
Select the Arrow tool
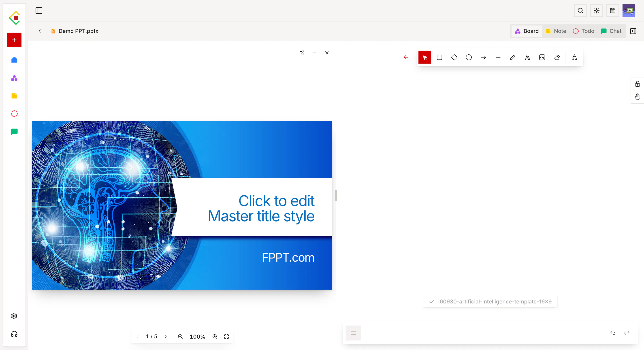point(484,57)
